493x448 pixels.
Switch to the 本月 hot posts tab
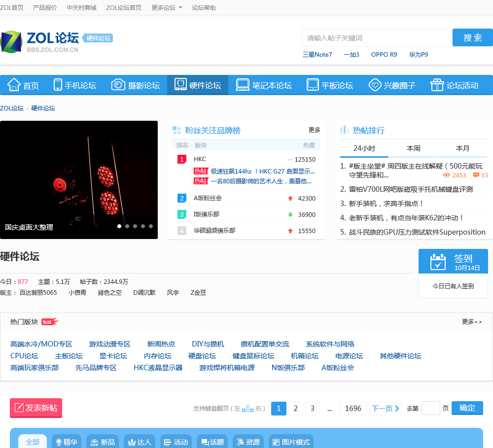coord(462,148)
